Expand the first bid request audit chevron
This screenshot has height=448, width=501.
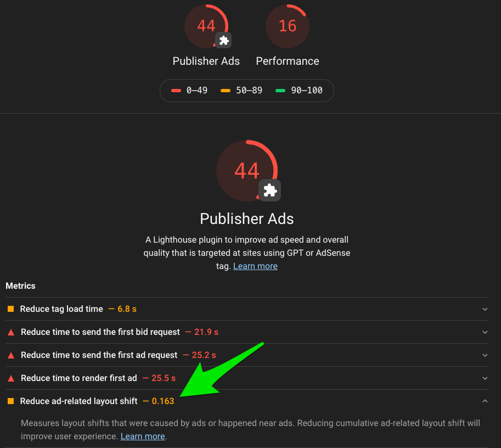[485, 332]
